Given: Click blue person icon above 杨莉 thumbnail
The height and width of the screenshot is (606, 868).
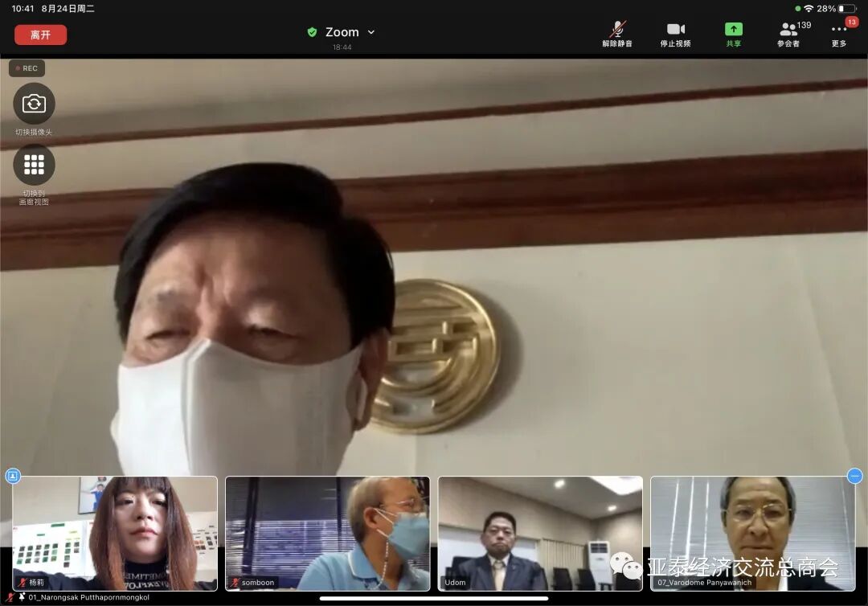Looking at the screenshot, I should [x=13, y=476].
